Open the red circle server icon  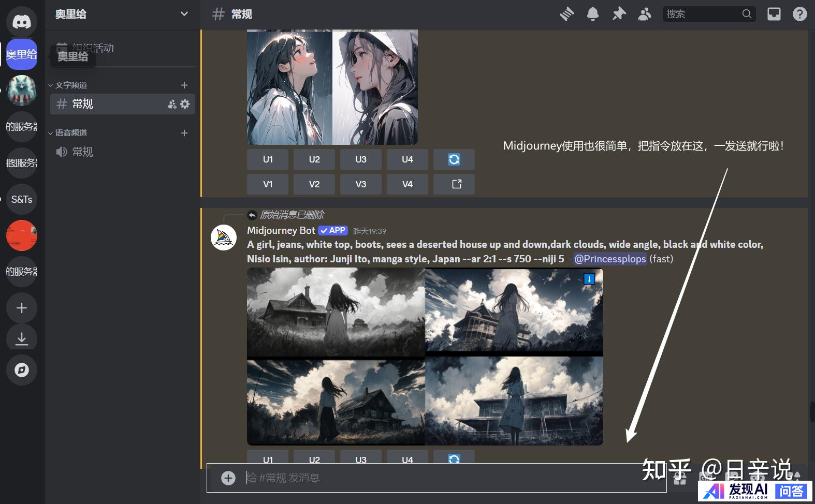coord(22,235)
